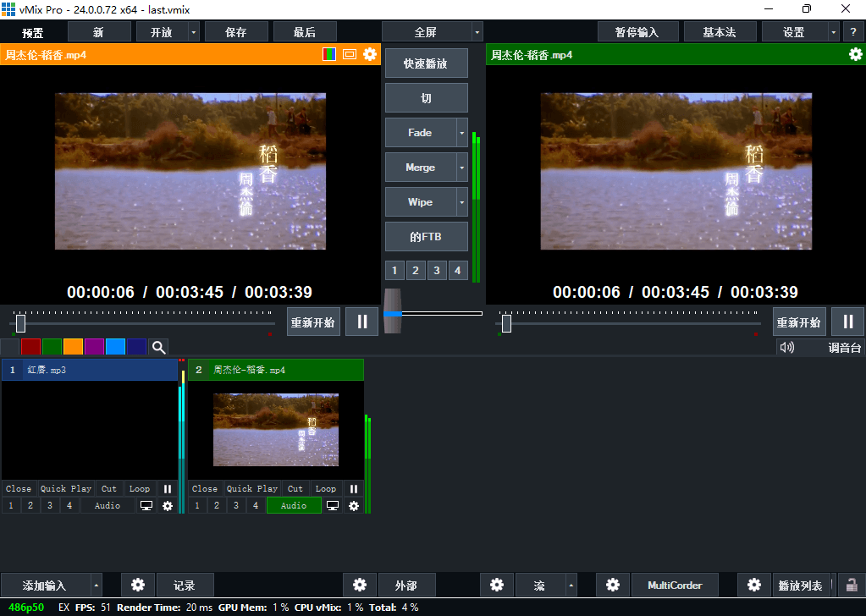866x616 pixels.
Task: Pause input 1 红唇.mp3
Action: (168, 488)
